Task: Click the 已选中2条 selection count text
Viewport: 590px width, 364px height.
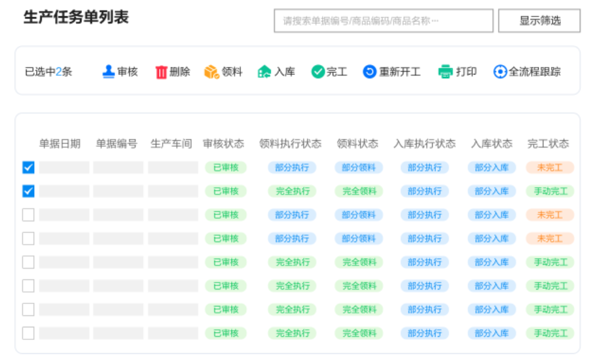Action: (x=48, y=71)
